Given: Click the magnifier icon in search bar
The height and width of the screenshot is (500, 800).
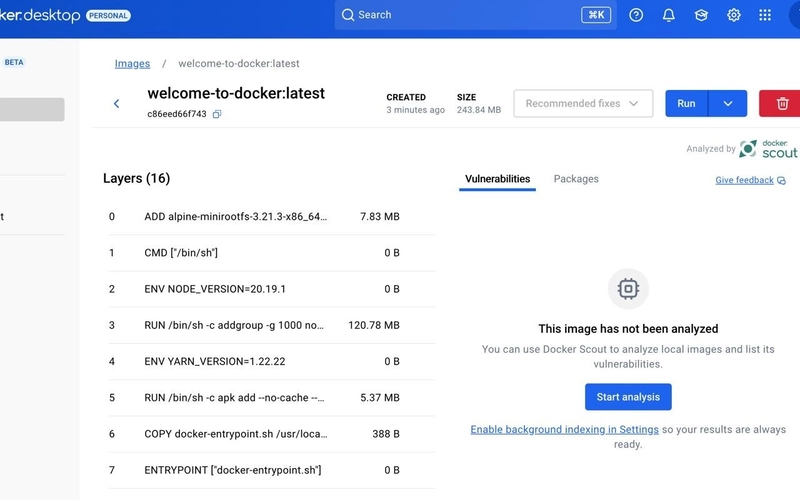Looking at the screenshot, I should (348, 15).
